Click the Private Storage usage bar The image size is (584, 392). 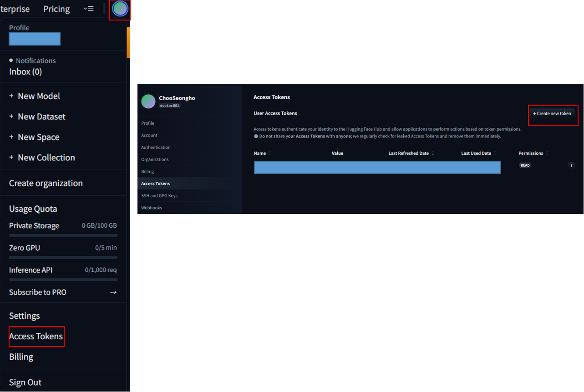tap(63, 235)
